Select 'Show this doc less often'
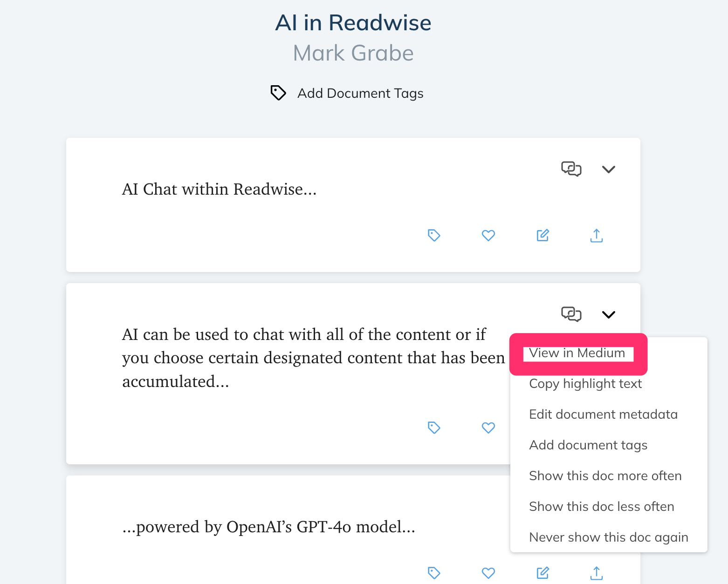 coord(601,507)
